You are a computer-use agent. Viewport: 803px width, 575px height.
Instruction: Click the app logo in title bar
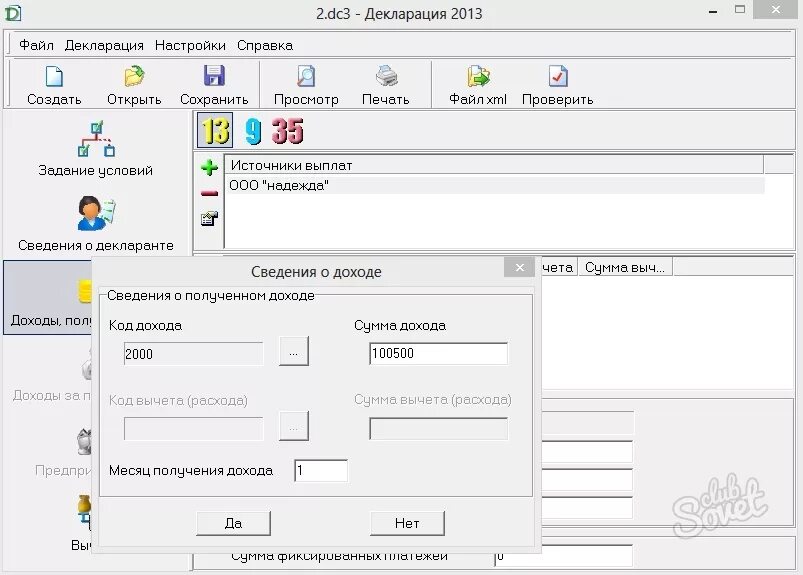[12, 13]
